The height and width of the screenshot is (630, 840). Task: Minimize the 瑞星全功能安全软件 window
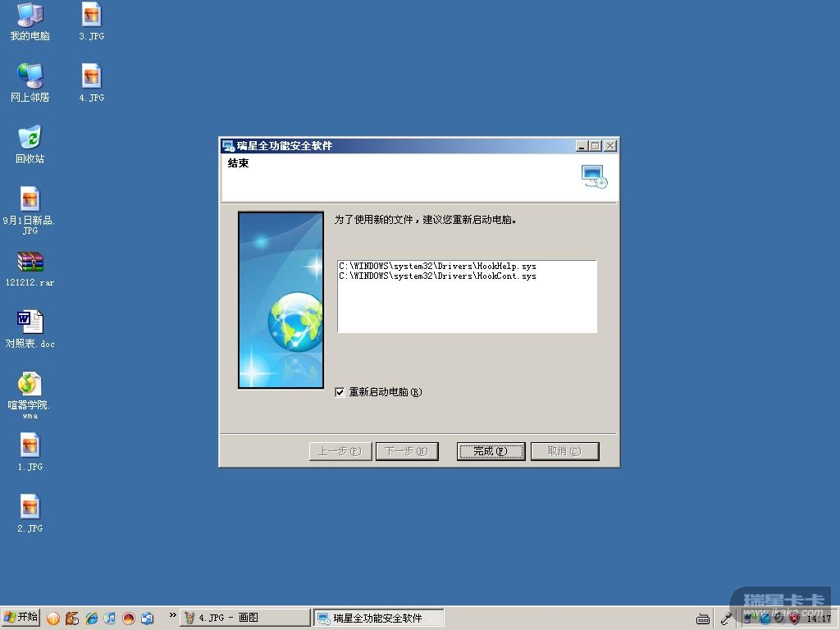pyautogui.click(x=582, y=146)
